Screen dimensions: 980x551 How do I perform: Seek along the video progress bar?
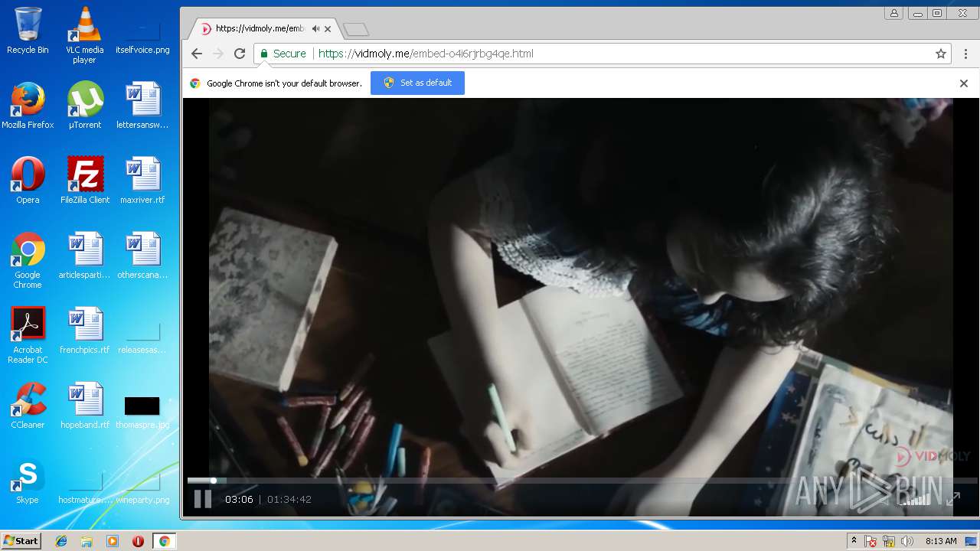coord(581,481)
